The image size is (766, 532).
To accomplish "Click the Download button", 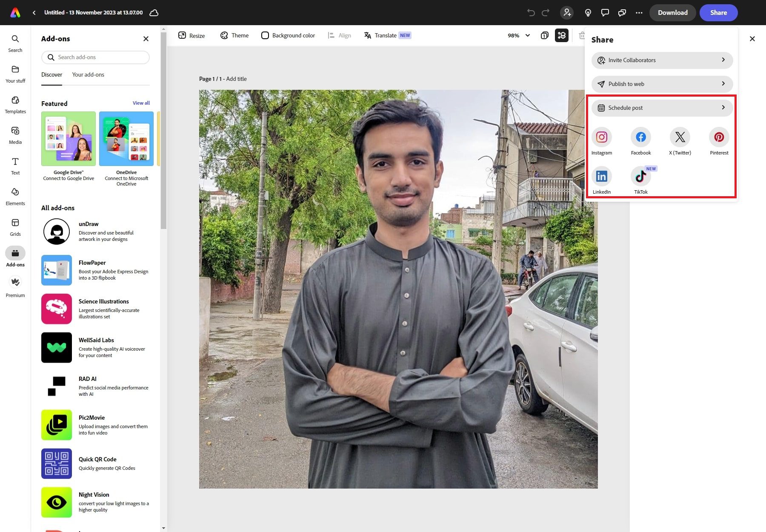I will [x=672, y=12].
